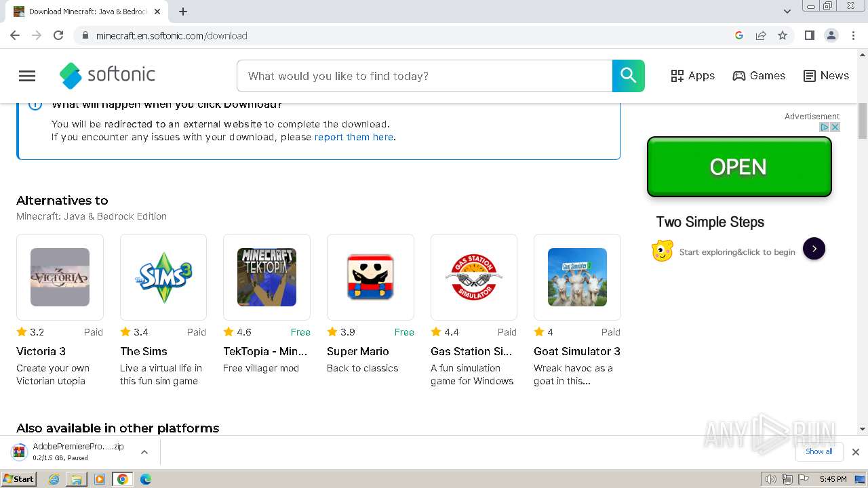868x488 pixels.
Task: Focus the Softonic search input field
Action: [425, 76]
